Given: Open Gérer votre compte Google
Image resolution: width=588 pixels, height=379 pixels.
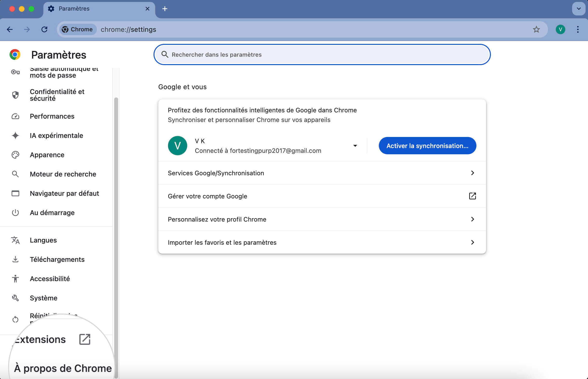Looking at the screenshot, I should (x=322, y=196).
